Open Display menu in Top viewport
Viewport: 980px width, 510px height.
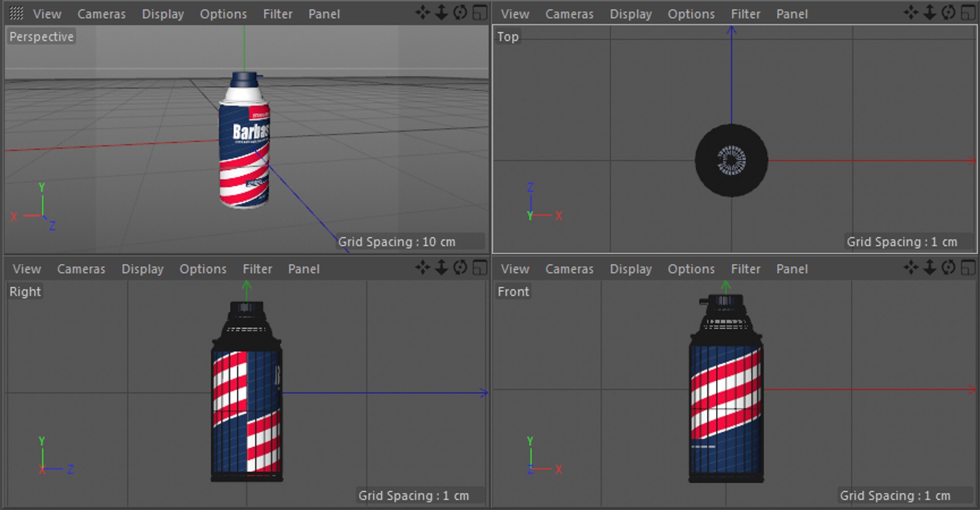[x=631, y=14]
